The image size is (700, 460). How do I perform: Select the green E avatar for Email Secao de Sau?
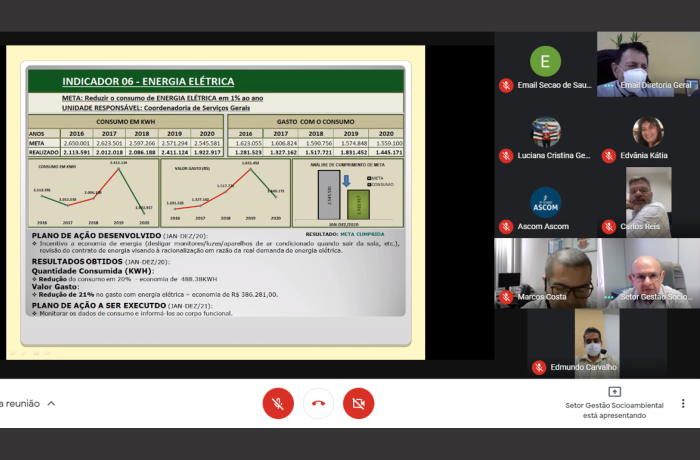pos(545,61)
